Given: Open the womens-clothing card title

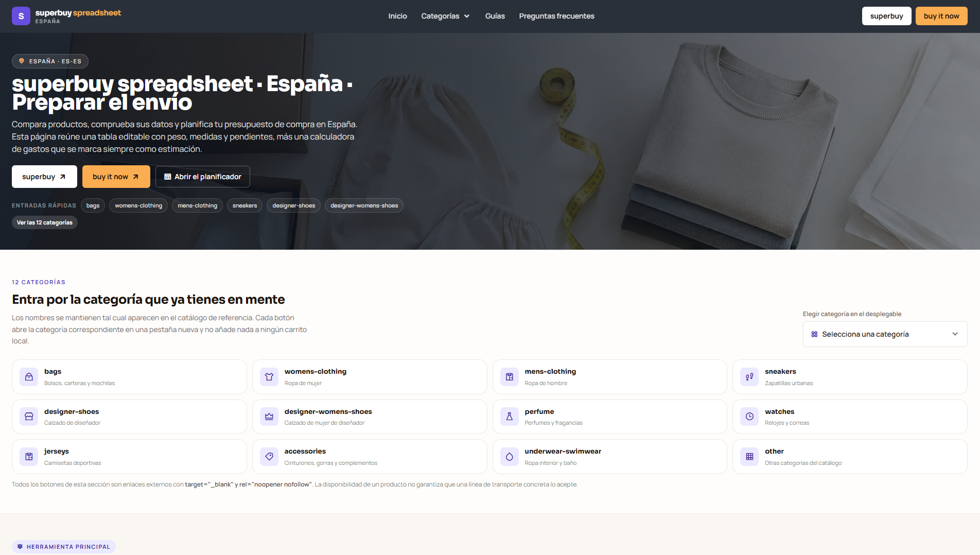Looking at the screenshot, I should click(x=316, y=371).
